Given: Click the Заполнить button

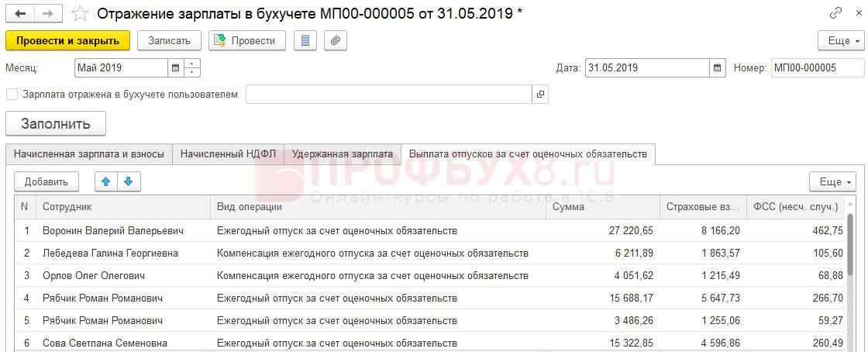Looking at the screenshot, I should coord(55,123).
